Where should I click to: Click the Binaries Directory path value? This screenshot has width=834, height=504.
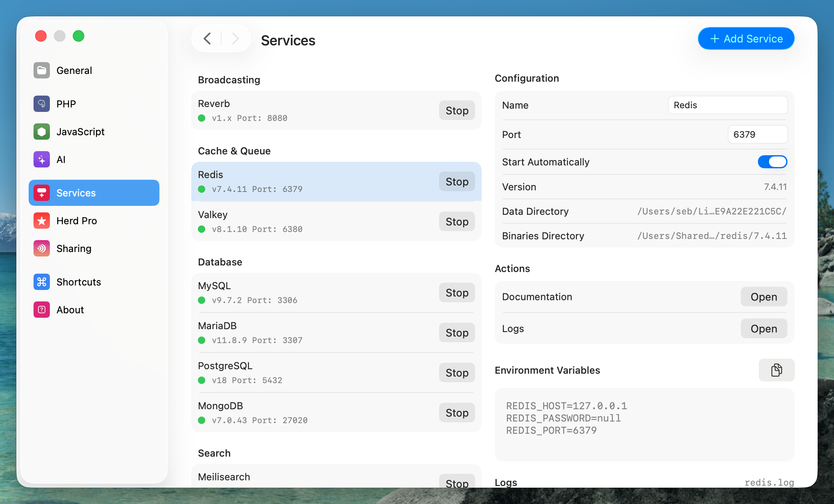tap(712, 236)
